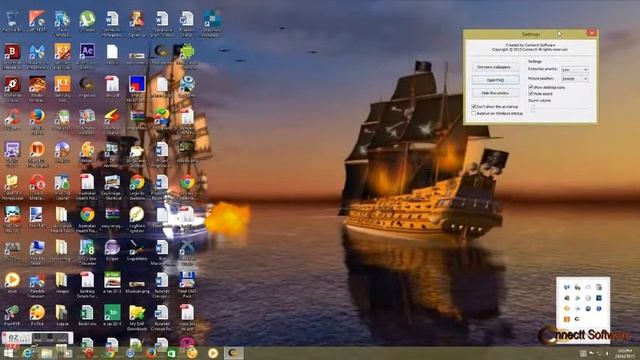640x360 pixels.
Task: Toggle the Mute sound checkbox
Action: point(531,93)
